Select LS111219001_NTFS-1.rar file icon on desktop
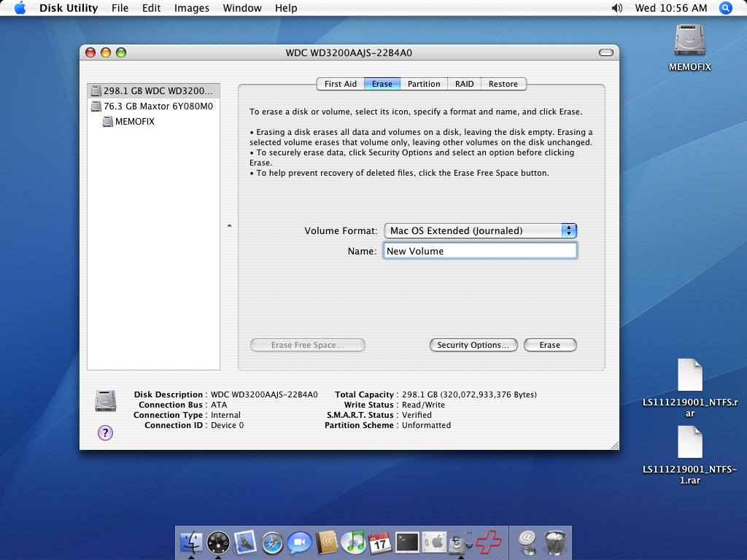Screen dimensions: 747x560 690,442
